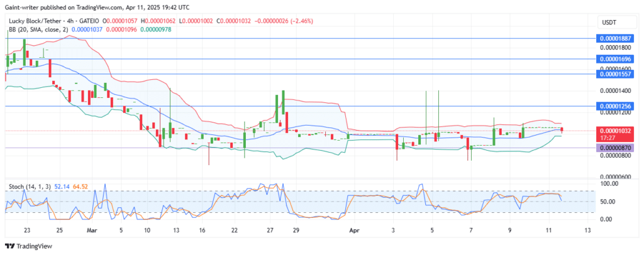Click the 50.00 stochastic scale label

(608, 202)
